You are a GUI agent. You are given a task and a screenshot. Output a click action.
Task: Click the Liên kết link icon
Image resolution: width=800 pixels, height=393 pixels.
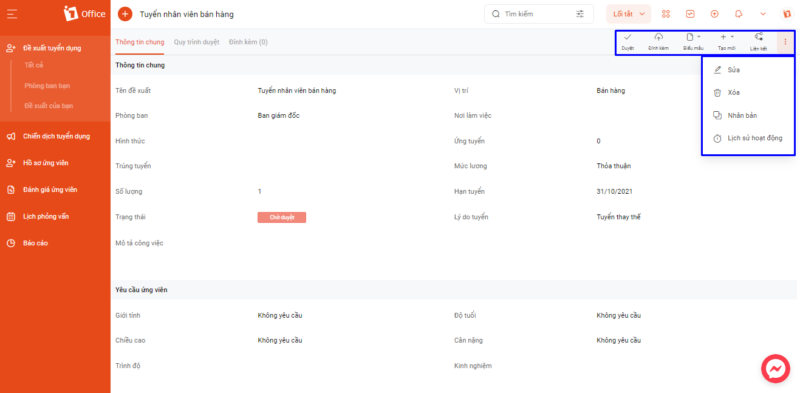(x=759, y=37)
